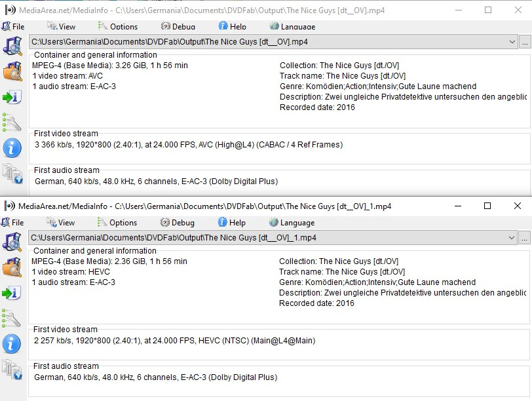Open File menu in bottom [dt__OV]_1.mp4 window

click(12, 223)
